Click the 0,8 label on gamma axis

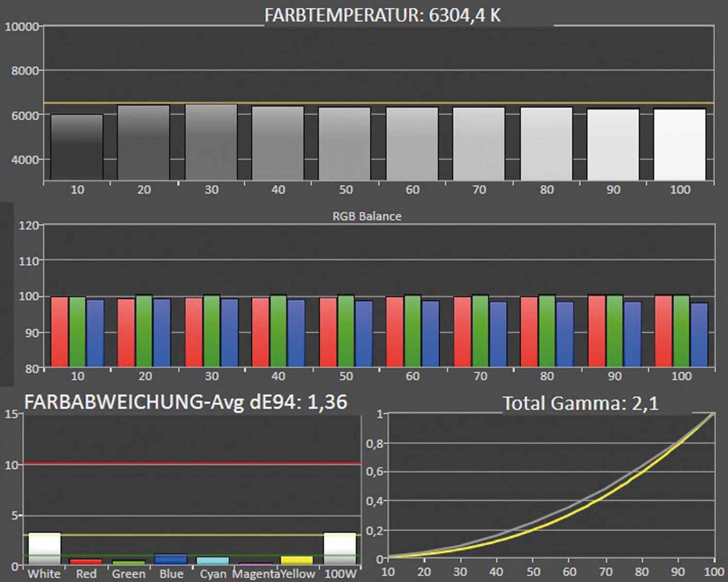(375, 444)
